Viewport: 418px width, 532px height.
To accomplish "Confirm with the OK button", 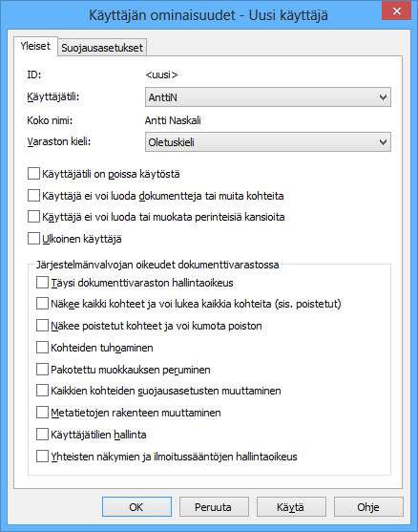I will click(136, 507).
